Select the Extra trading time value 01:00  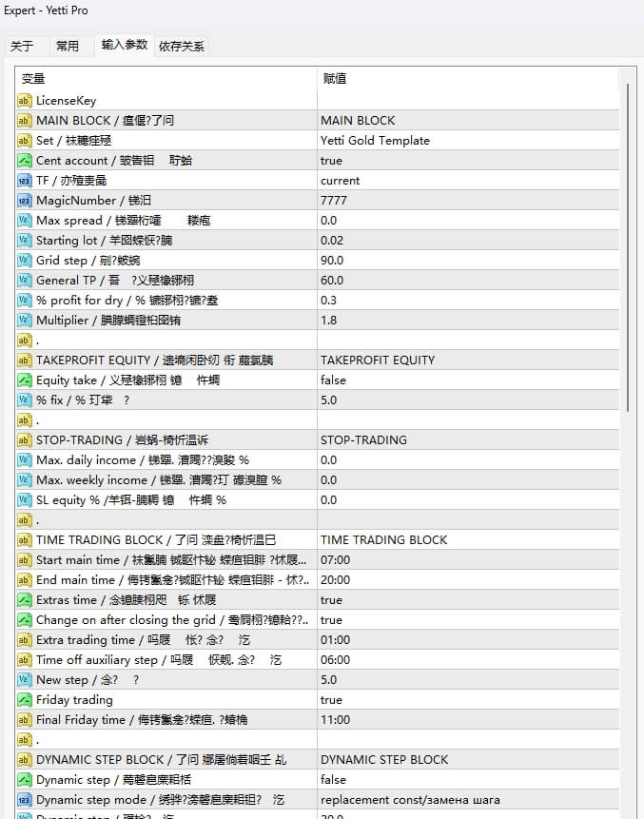tap(468, 640)
